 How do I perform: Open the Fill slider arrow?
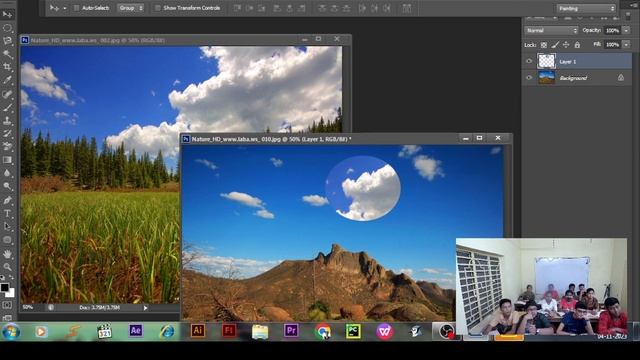click(x=626, y=44)
